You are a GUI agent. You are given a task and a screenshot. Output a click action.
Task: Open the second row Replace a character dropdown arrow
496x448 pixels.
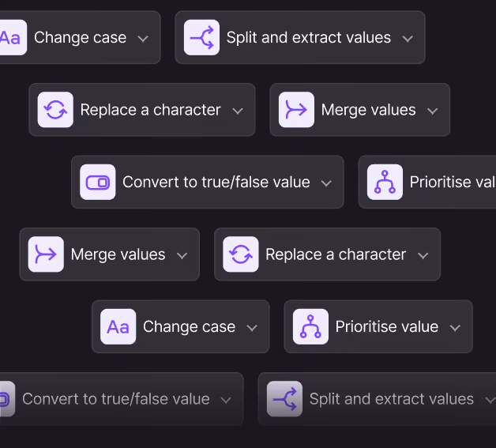click(238, 111)
